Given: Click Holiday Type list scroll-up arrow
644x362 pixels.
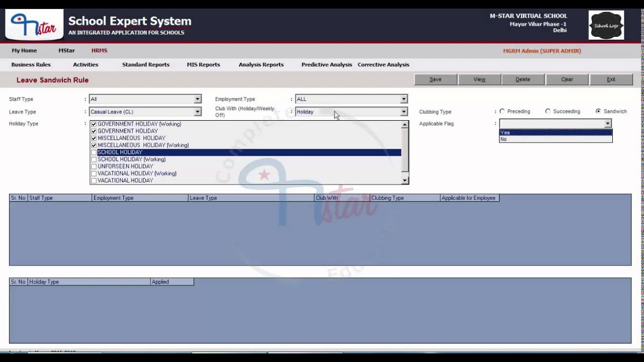Looking at the screenshot, I should [405, 125].
